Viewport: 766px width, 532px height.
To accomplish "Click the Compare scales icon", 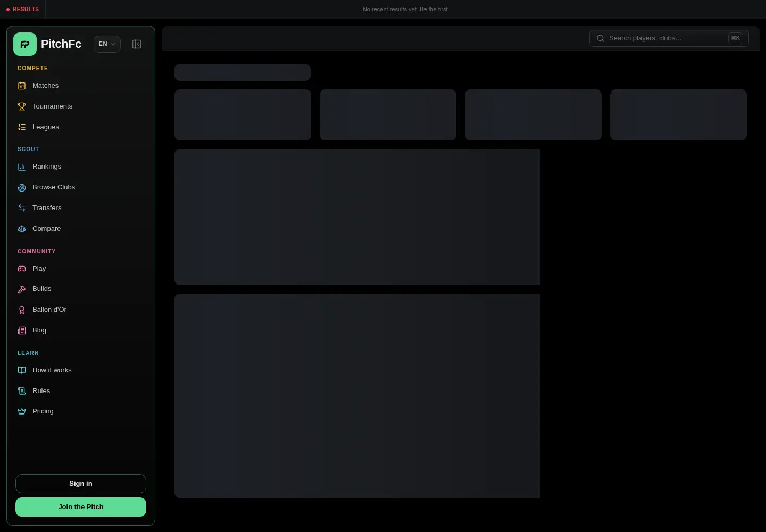I will [22, 229].
